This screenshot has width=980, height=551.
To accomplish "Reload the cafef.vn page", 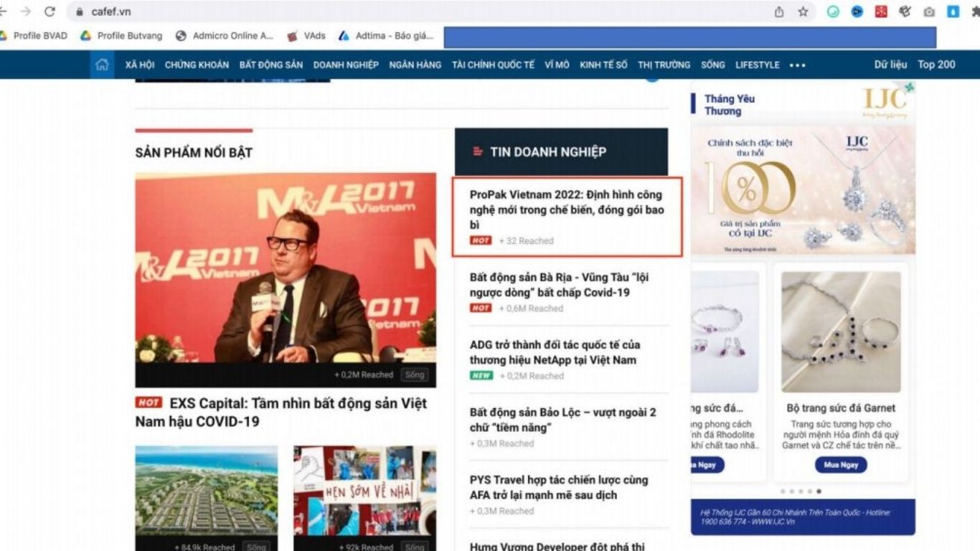I will [x=50, y=11].
